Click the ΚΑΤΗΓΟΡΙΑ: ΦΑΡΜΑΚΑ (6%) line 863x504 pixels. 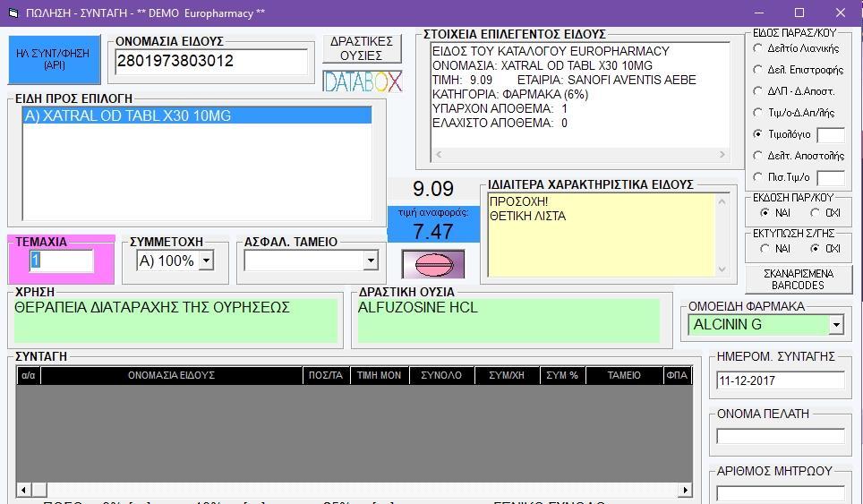(x=510, y=94)
